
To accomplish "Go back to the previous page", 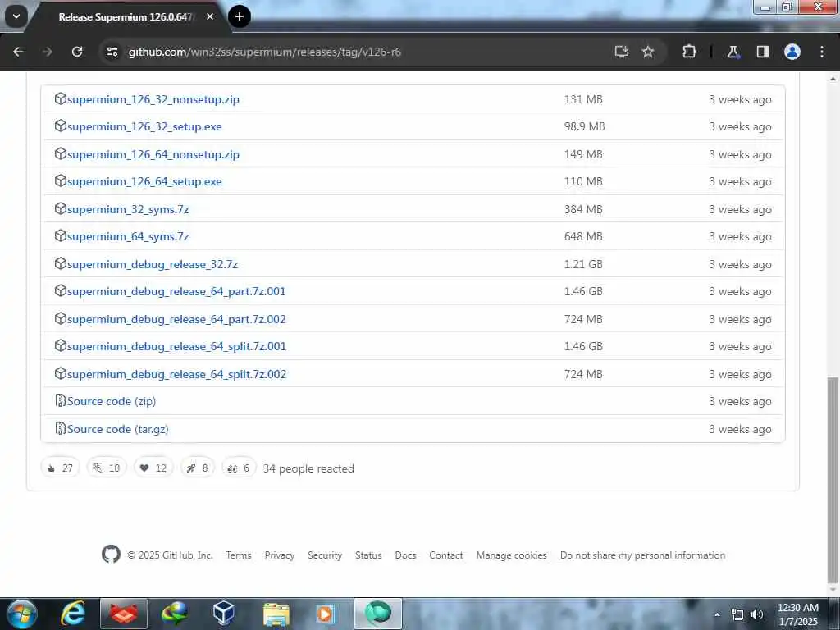I will [18, 52].
